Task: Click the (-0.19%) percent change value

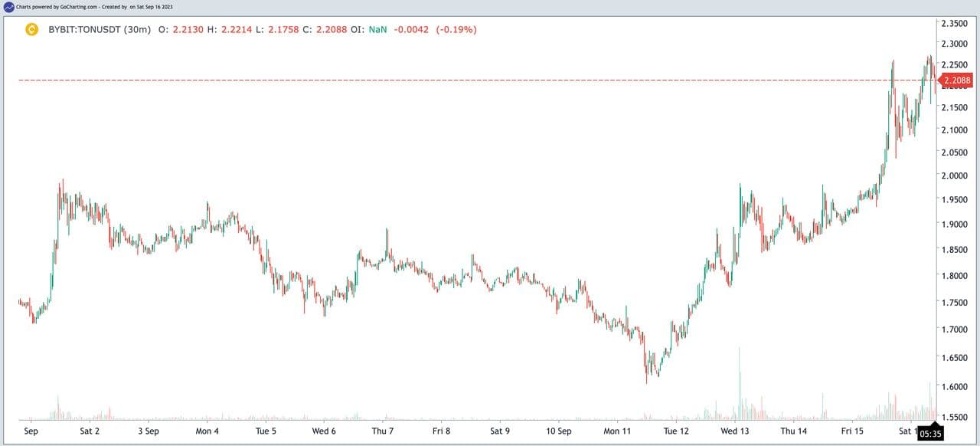Action: [456, 30]
